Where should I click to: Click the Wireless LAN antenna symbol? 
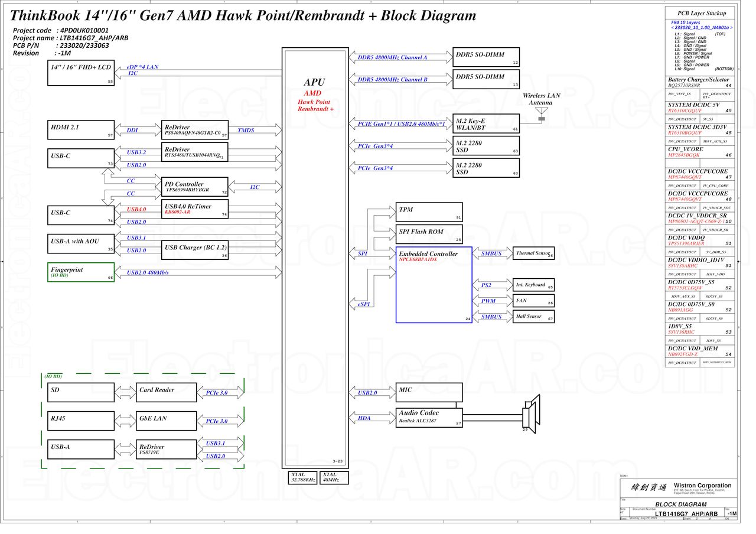pos(542,115)
